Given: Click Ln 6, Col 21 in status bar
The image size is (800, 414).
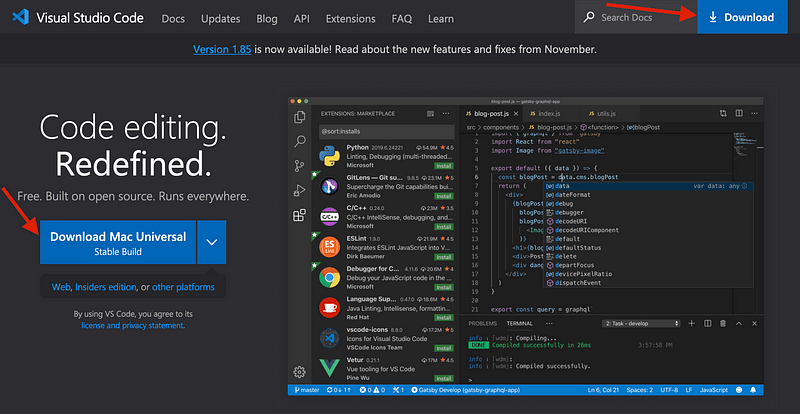Looking at the screenshot, I should (x=603, y=390).
